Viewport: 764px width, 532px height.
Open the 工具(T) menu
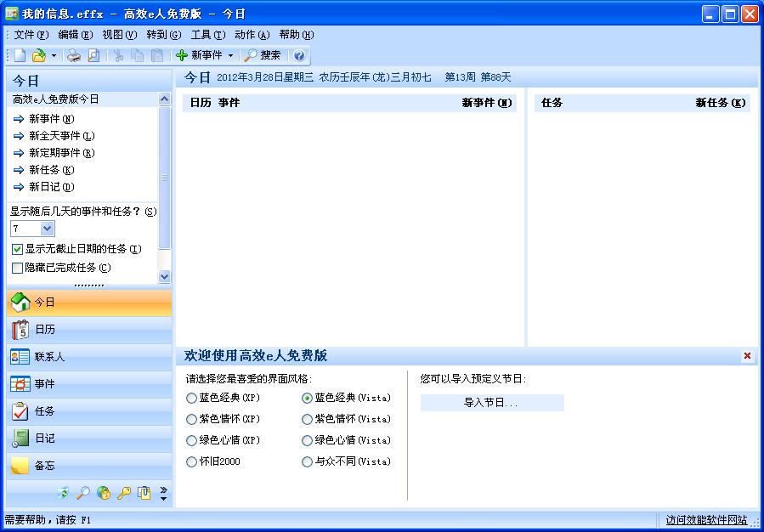click(208, 35)
